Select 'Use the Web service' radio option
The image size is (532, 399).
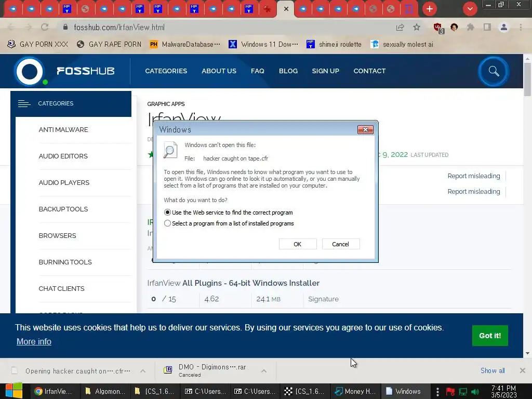tap(167, 212)
